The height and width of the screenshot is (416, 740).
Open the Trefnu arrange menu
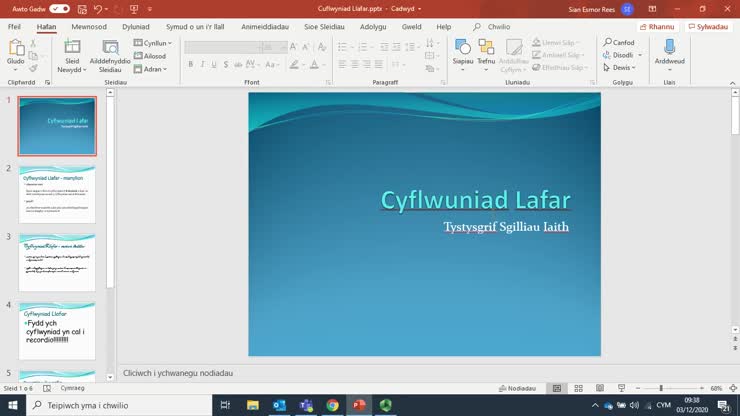(x=486, y=55)
